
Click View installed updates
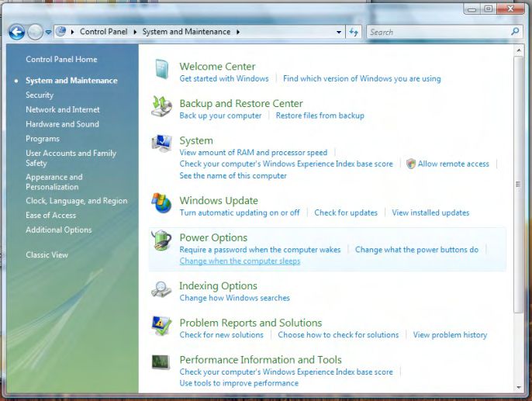point(430,213)
